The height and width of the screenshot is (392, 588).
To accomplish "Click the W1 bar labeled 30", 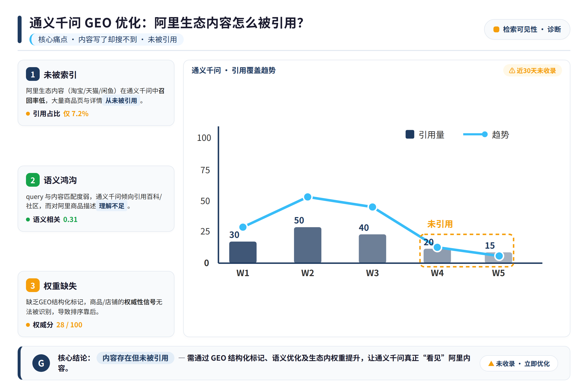I will pyautogui.click(x=243, y=252).
